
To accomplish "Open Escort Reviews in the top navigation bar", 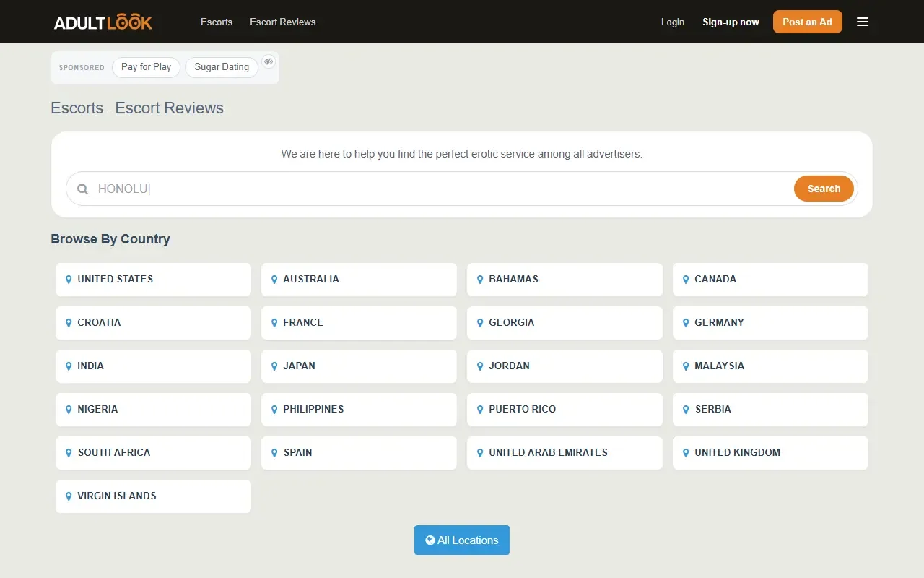I will [x=283, y=22].
